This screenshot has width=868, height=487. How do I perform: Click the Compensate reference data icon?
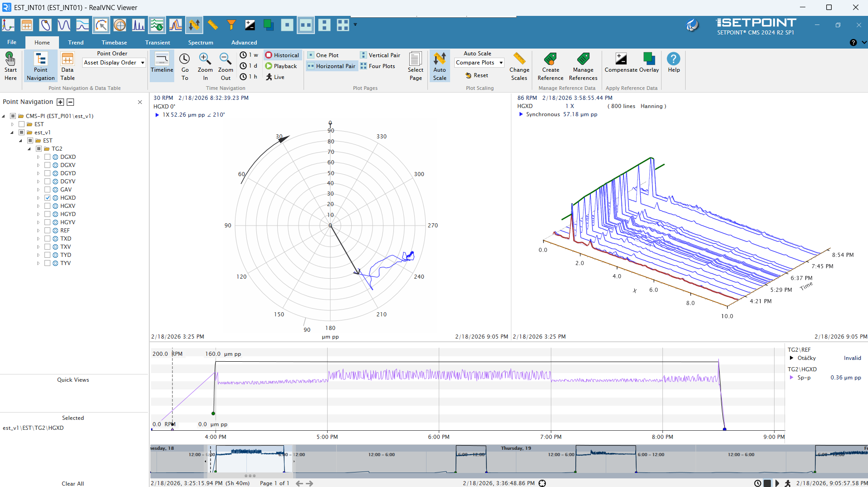pos(621,59)
